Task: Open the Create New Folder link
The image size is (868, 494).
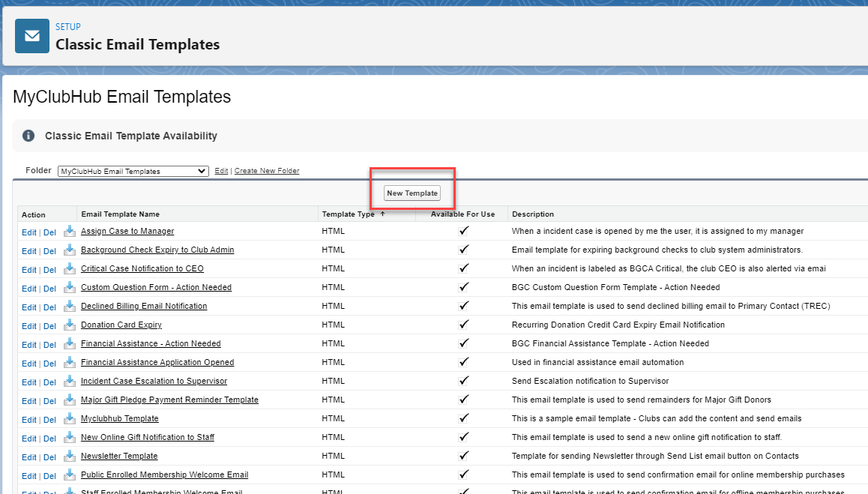Action: pyautogui.click(x=267, y=170)
